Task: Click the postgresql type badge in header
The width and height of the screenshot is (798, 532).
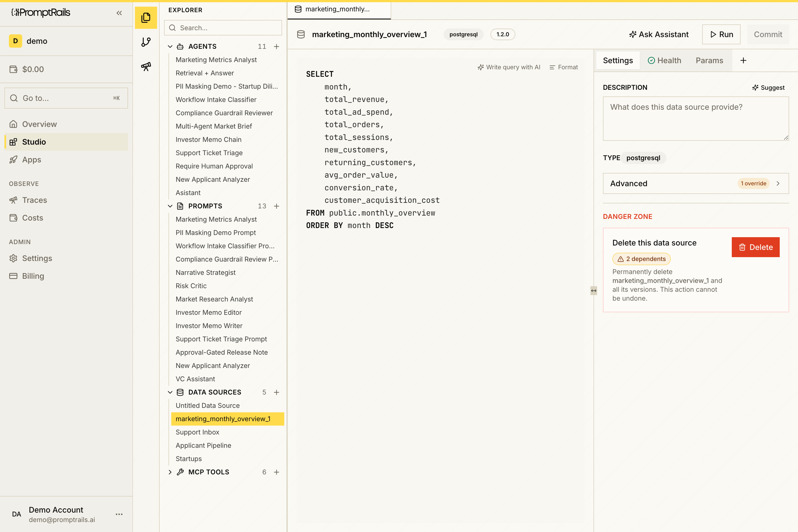Action: point(464,34)
